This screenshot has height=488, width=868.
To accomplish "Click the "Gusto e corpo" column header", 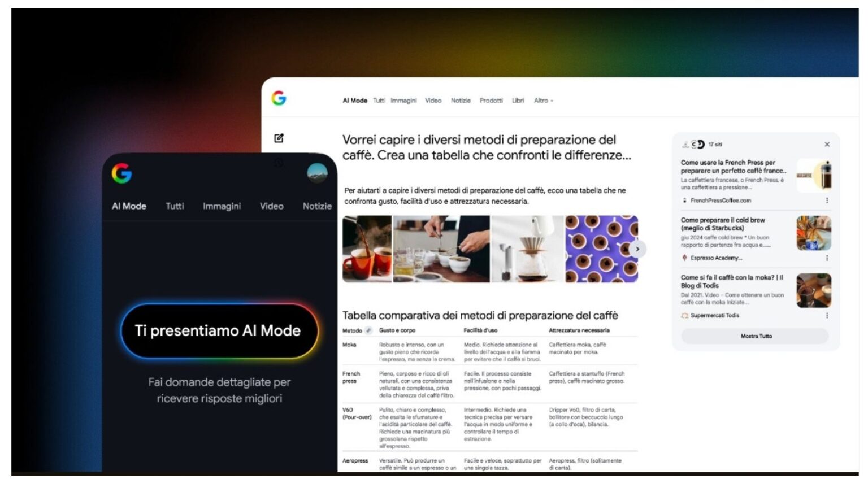I will [x=397, y=330].
